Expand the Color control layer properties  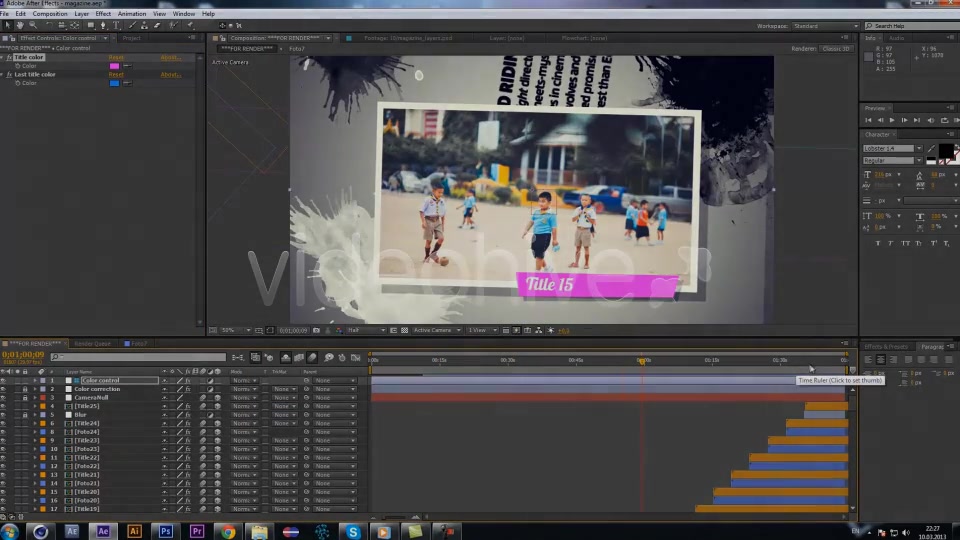35,380
